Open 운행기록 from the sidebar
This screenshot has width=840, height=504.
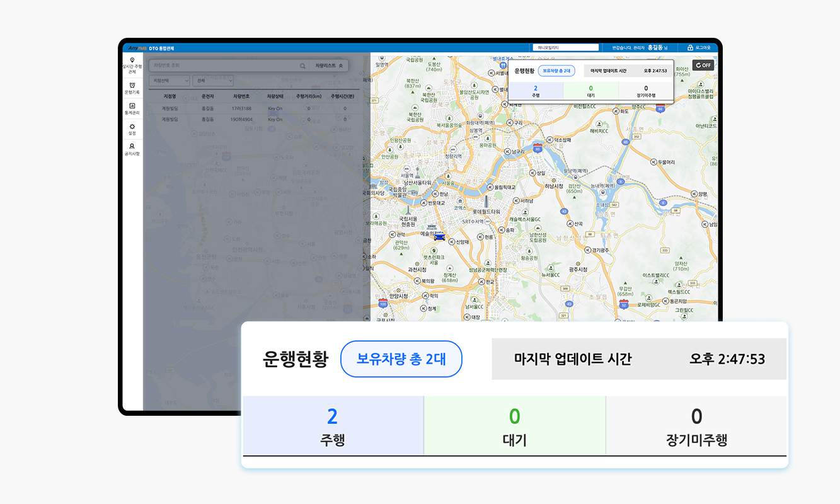coord(132,88)
